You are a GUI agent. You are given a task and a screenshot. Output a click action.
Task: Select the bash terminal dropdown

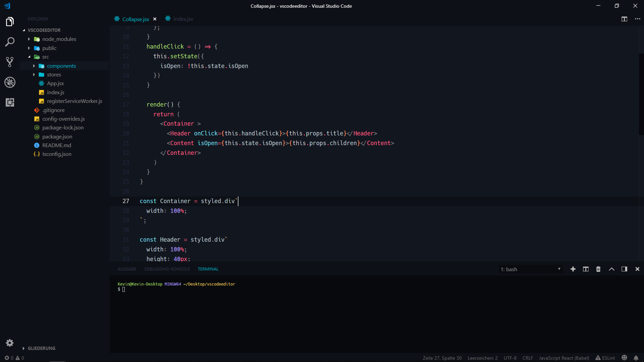530,269
